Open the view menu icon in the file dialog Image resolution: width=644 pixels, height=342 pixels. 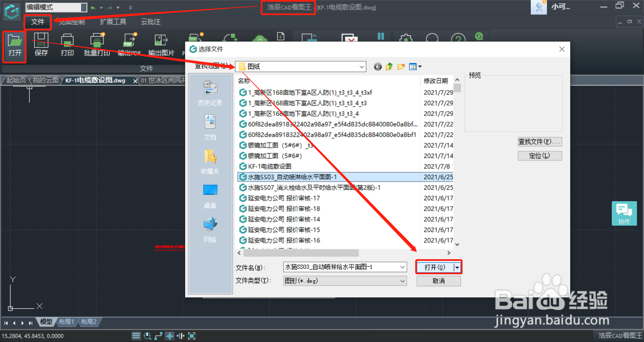[x=415, y=67]
